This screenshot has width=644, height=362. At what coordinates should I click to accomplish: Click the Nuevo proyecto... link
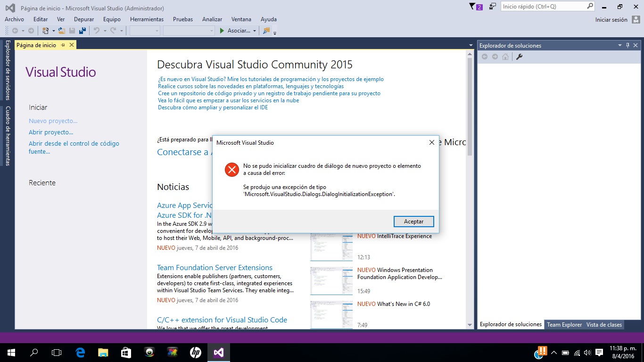tap(53, 121)
